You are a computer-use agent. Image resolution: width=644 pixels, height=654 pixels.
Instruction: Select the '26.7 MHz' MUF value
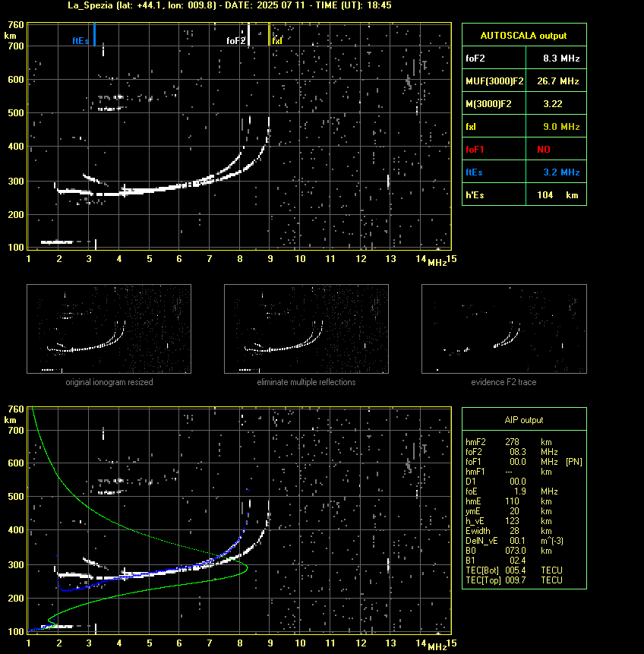(x=558, y=81)
